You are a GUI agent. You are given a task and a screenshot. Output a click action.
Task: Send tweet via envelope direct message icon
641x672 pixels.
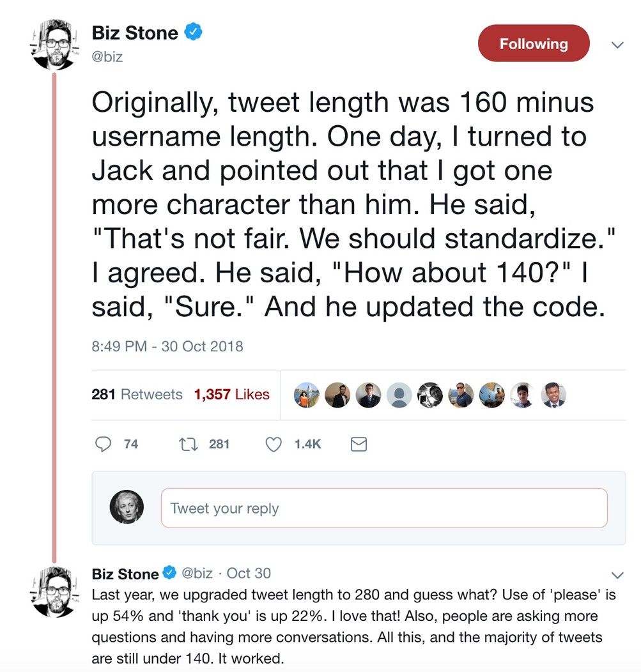[x=359, y=444]
